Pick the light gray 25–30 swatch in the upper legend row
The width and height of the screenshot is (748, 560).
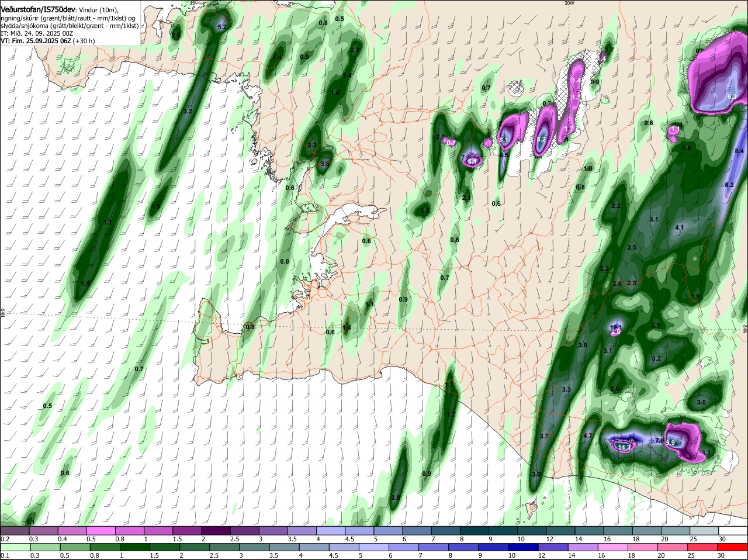click(x=705, y=530)
